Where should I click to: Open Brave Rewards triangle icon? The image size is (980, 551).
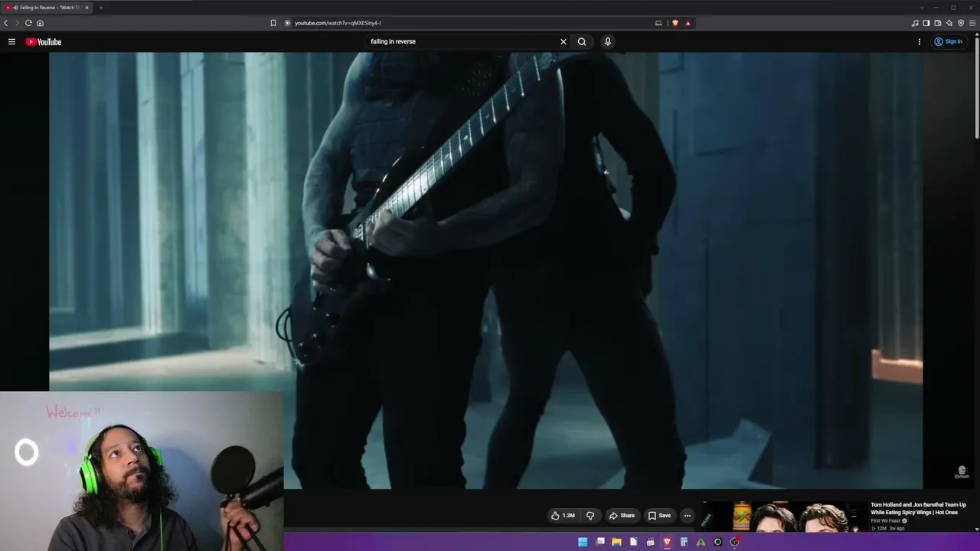point(688,23)
